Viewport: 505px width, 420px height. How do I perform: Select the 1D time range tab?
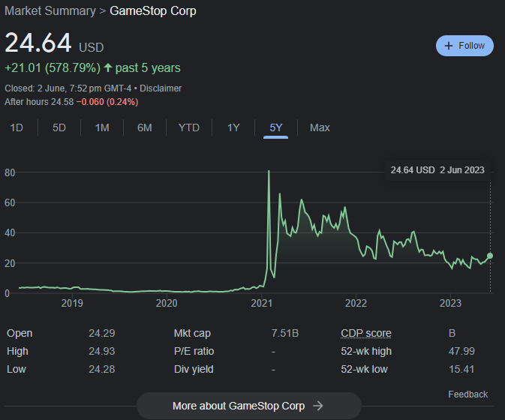(17, 127)
